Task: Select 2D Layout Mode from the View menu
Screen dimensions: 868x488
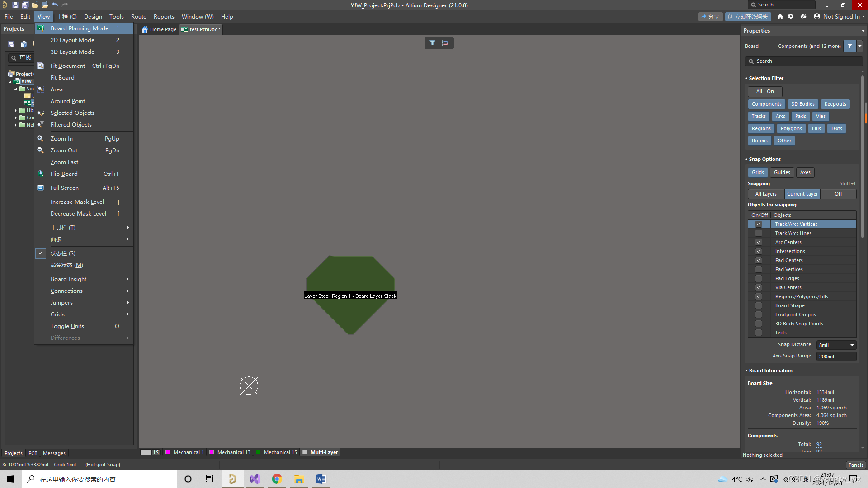Action: (84, 40)
